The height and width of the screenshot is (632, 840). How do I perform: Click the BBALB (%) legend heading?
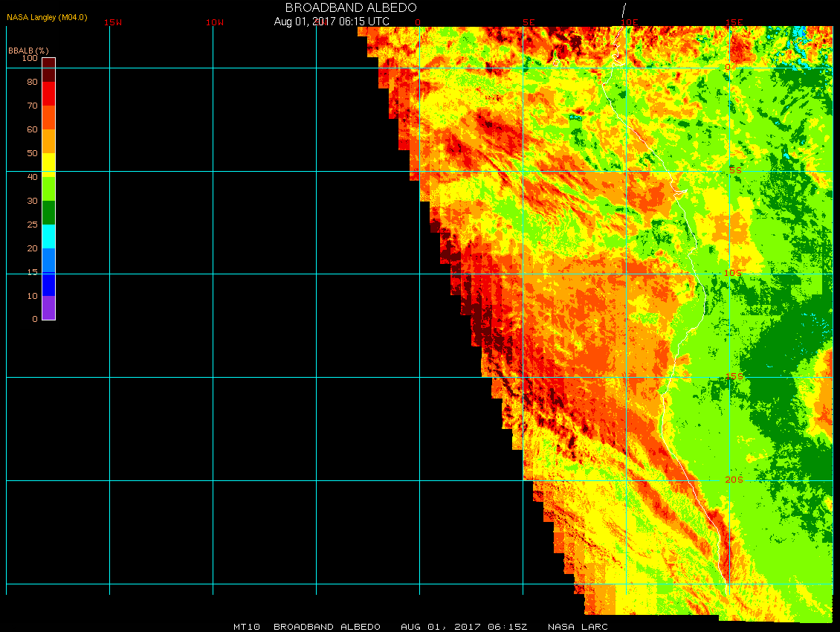pyautogui.click(x=28, y=50)
